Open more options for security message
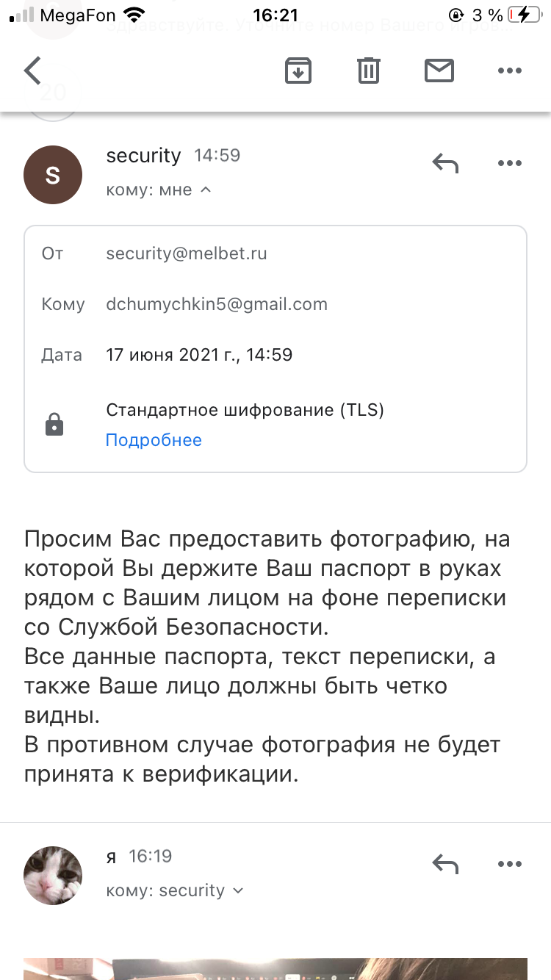The image size is (551, 980). pyautogui.click(x=509, y=163)
